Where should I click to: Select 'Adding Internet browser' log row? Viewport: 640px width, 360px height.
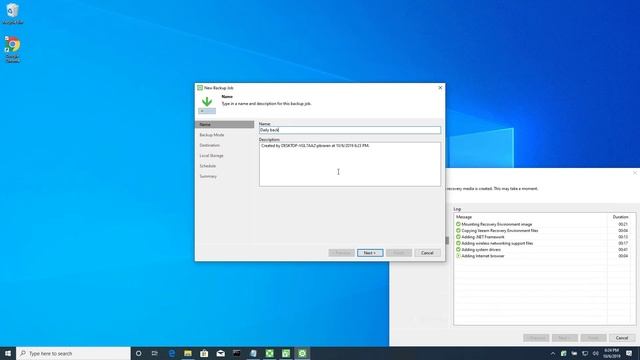543,256
